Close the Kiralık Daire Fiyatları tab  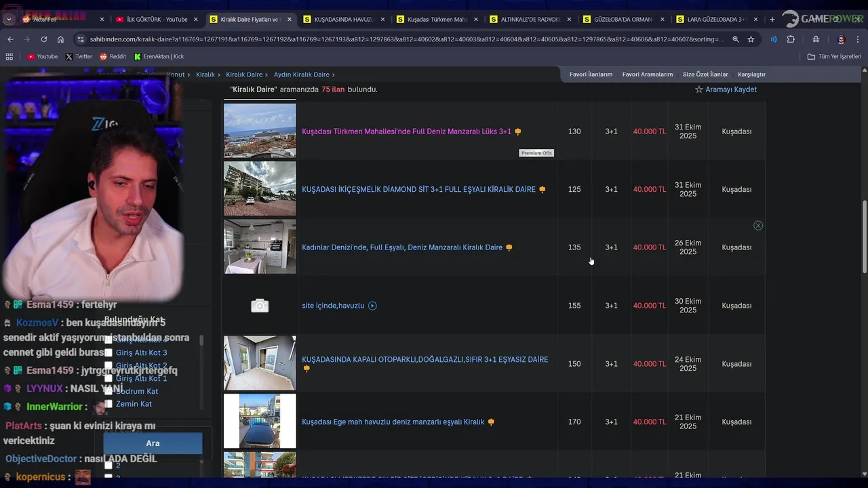pyautogui.click(x=290, y=19)
